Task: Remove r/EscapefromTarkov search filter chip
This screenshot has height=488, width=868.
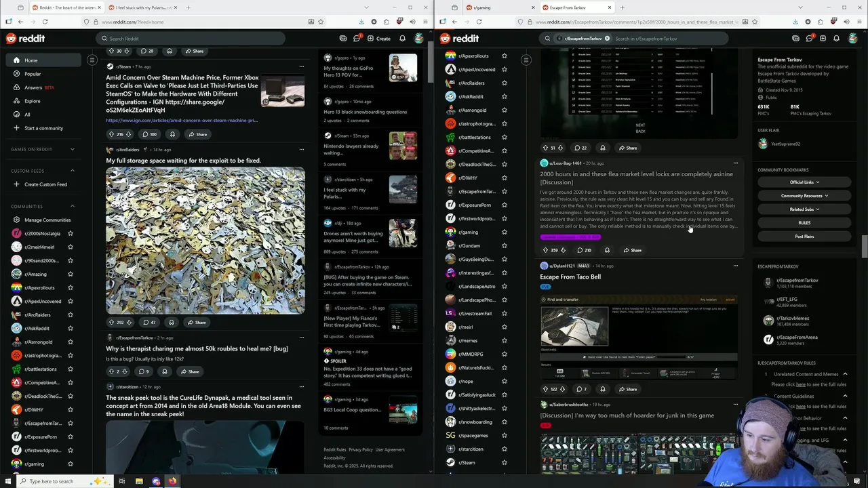Action: (607, 39)
